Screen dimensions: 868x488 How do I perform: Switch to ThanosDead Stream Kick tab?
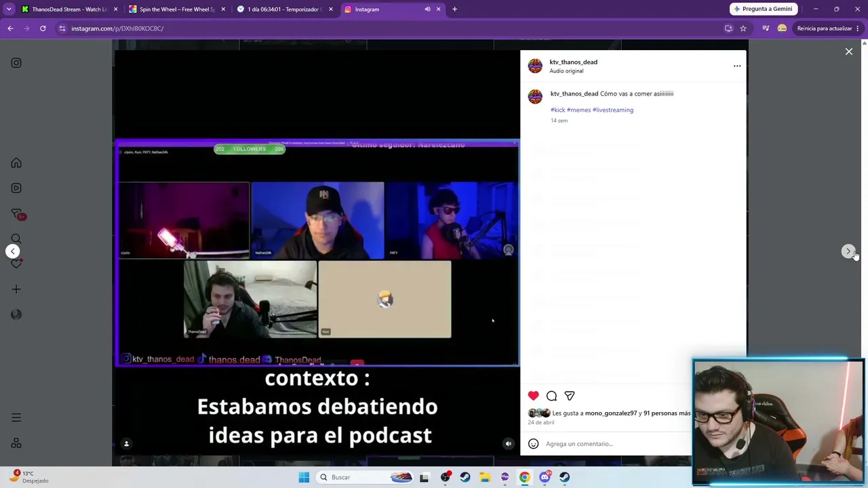(x=69, y=9)
